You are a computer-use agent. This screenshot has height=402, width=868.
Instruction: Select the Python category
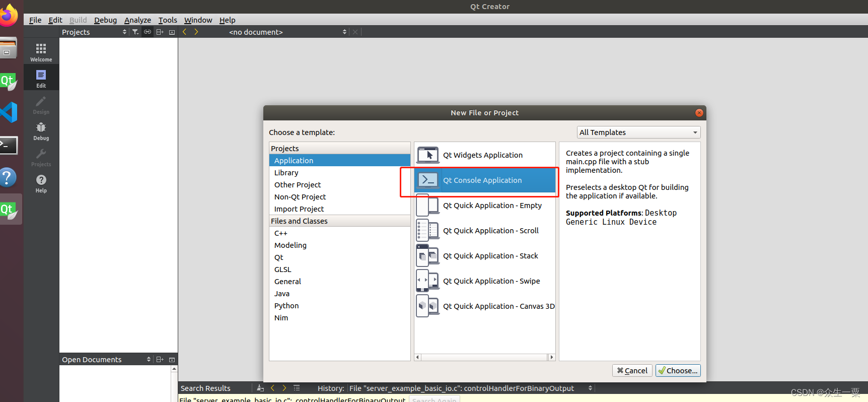pyautogui.click(x=340, y=305)
